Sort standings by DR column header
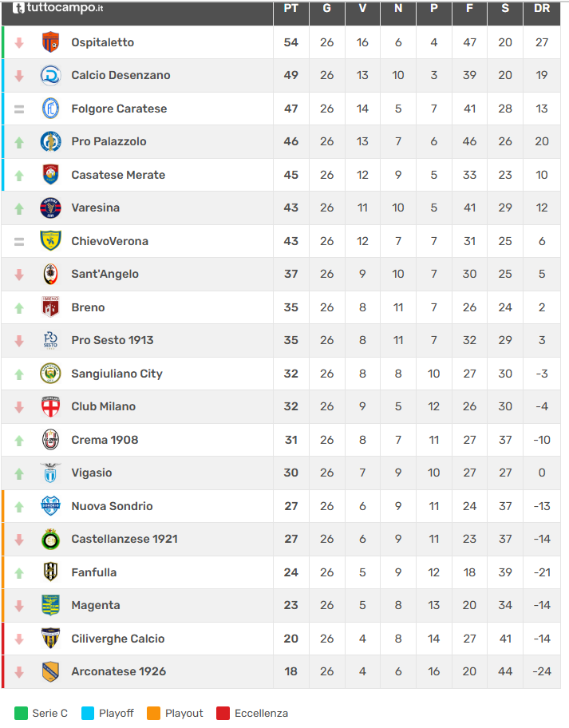Image resolution: width=569 pixels, height=728 pixels. click(542, 9)
